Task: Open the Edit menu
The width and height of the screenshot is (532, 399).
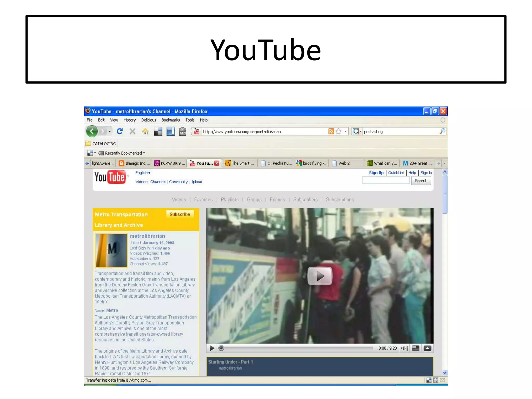Action: [101, 120]
